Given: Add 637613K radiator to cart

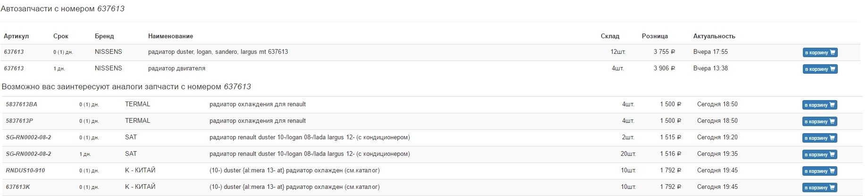Looking at the screenshot, I should pyautogui.click(x=820, y=187).
